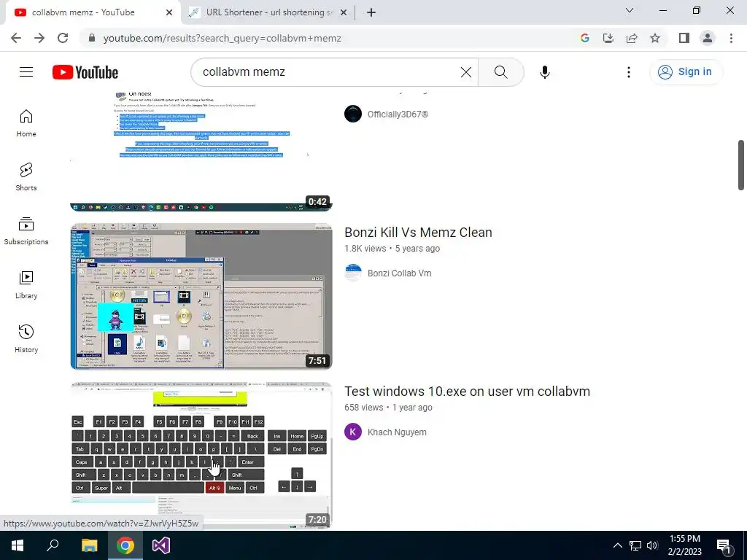
Task: Open Windows taskbar search
Action: 53,545
